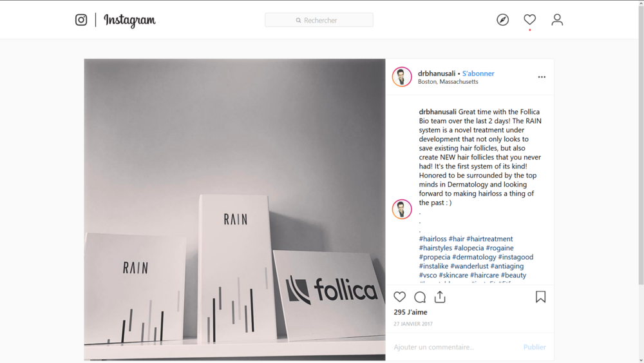Open the activity heart in header
The height and width of the screenshot is (363, 644).
coord(530,19)
